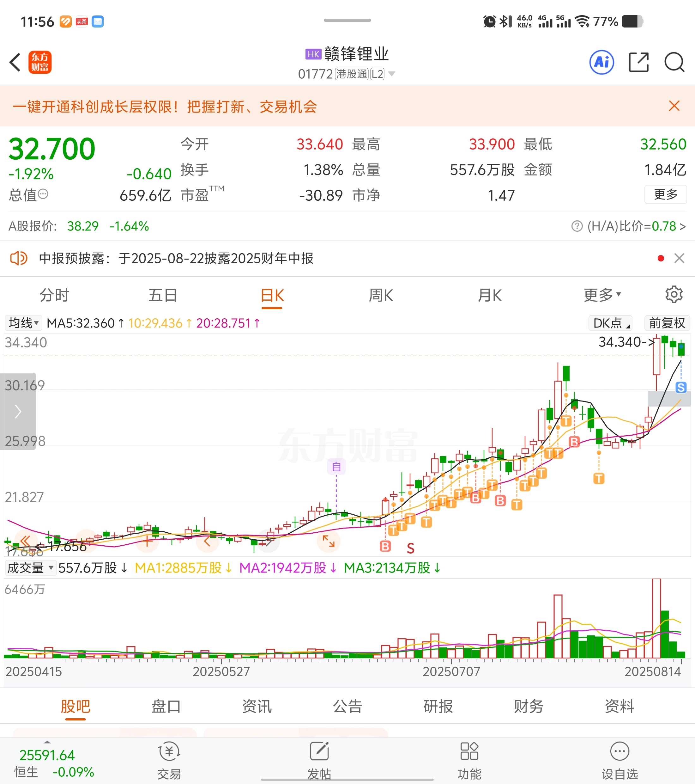This screenshot has width=695, height=784.
Task: Expand the stock code dropdown triangle
Action: pos(391,74)
